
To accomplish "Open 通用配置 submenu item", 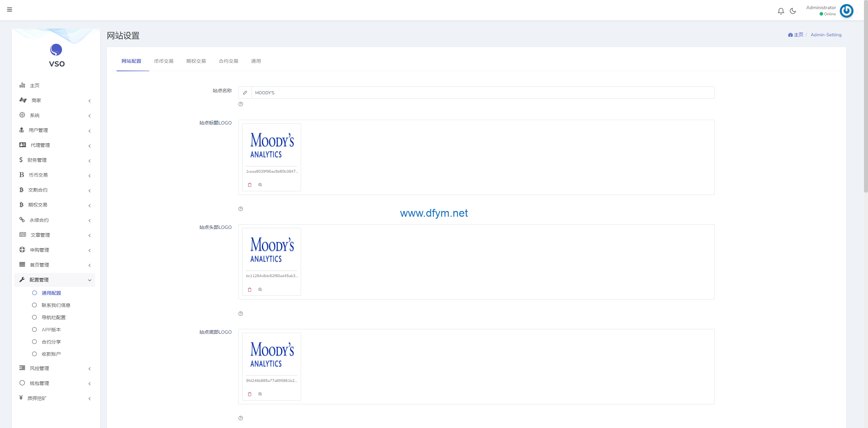I will 51,293.
